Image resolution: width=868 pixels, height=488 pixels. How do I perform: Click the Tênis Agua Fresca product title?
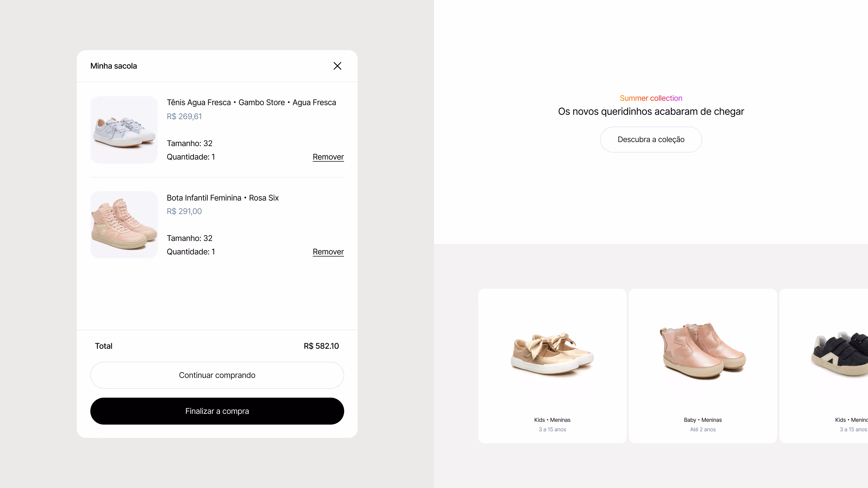251,102
